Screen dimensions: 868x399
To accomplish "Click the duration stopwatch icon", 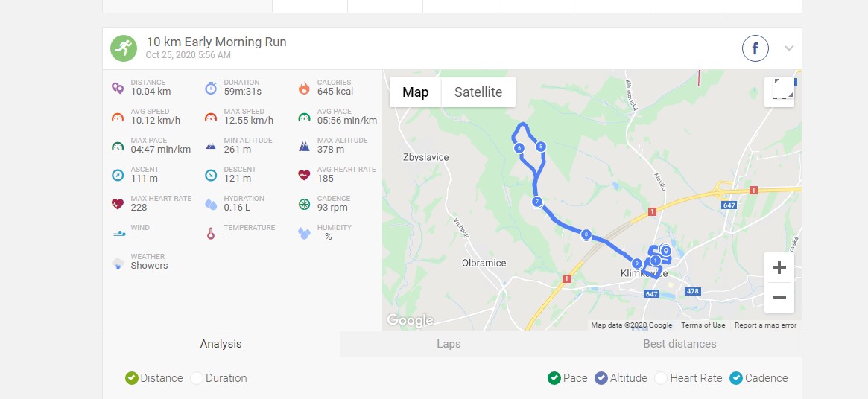I will click(x=211, y=88).
